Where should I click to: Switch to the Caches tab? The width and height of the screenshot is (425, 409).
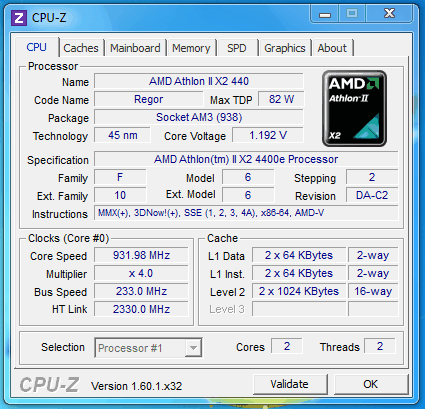[81, 48]
